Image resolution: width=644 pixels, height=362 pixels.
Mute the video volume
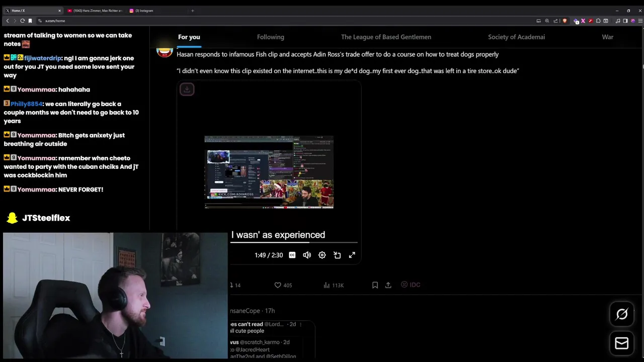[307, 255]
